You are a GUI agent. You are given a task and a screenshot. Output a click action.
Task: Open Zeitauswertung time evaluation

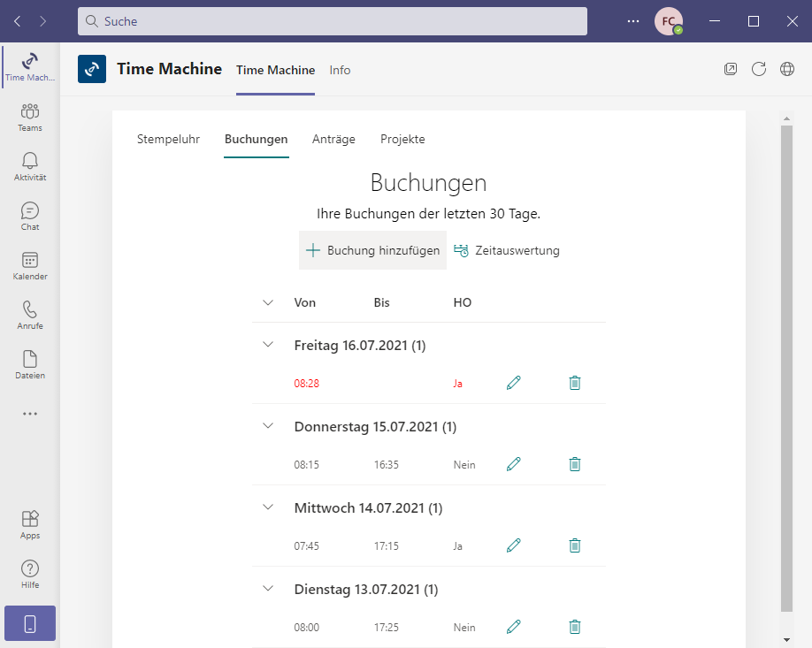click(x=507, y=250)
